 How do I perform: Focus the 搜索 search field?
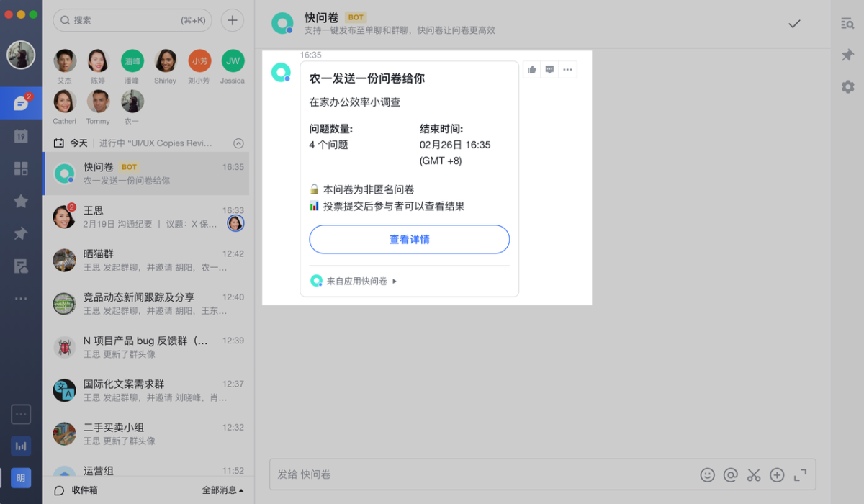coord(132,20)
